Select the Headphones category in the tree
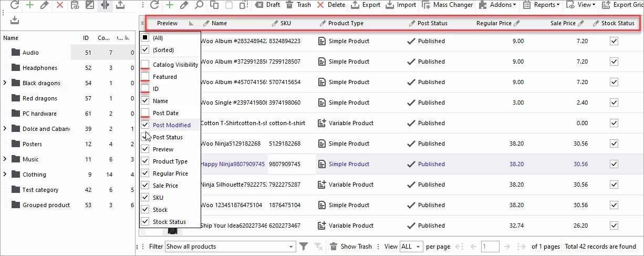The width and height of the screenshot is (644, 256). pos(39,68)
